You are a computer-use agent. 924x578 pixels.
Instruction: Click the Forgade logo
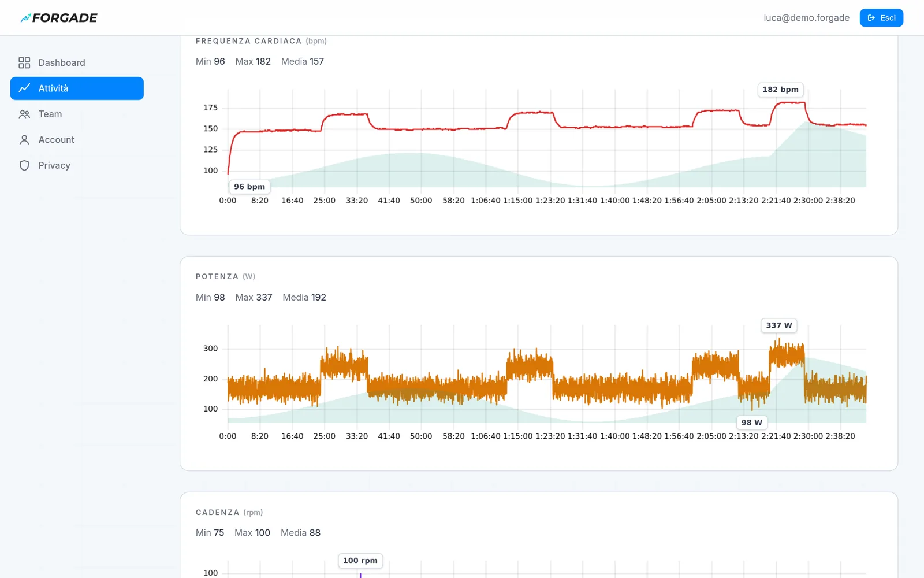(x=59, y=18)
